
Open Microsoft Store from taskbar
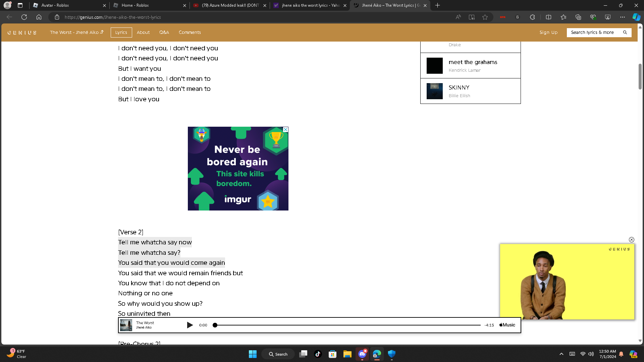point(333,354)
